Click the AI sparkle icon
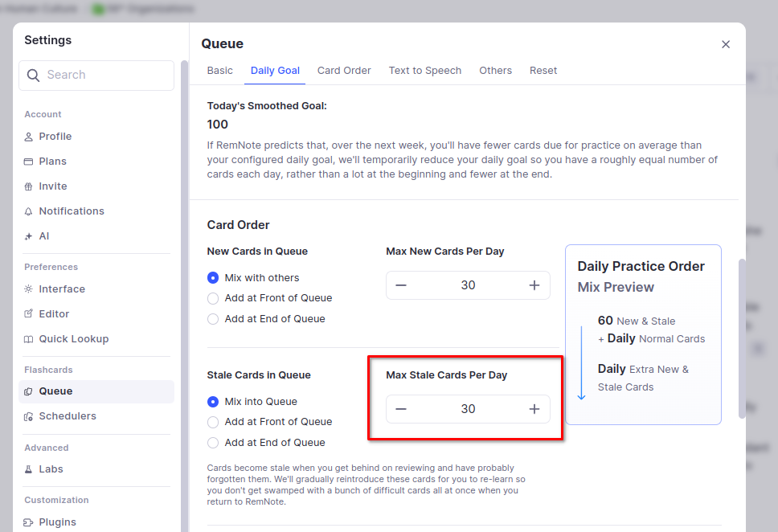This screenshot has height=532, width=778. point(29,236)
